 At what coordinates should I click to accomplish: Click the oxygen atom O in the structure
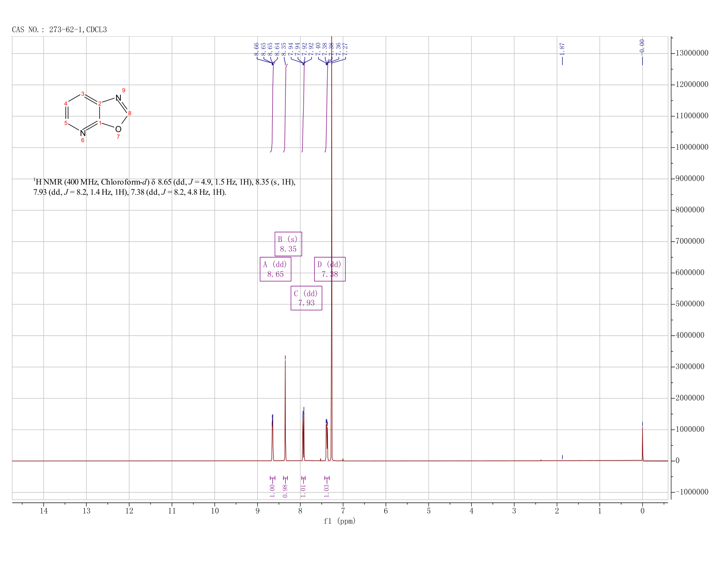118,129
